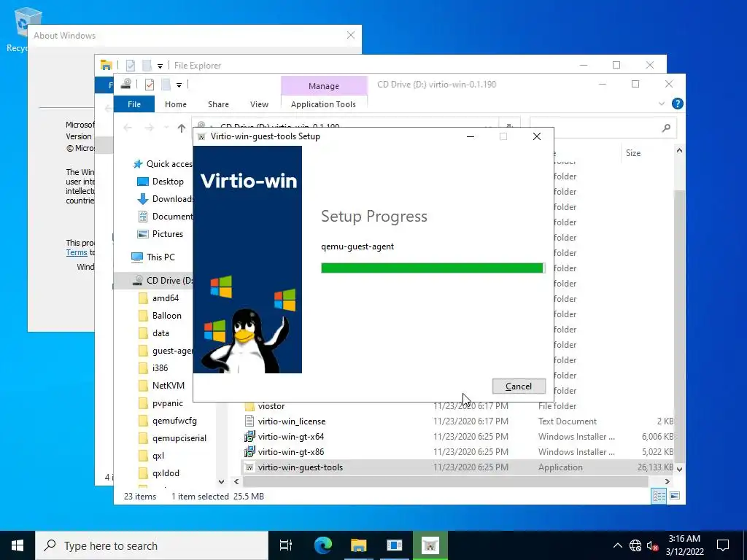Viewport: 747px width, 560px height.
Task: Click the Manage contextual tab
Action: click(x=323, y=86)
